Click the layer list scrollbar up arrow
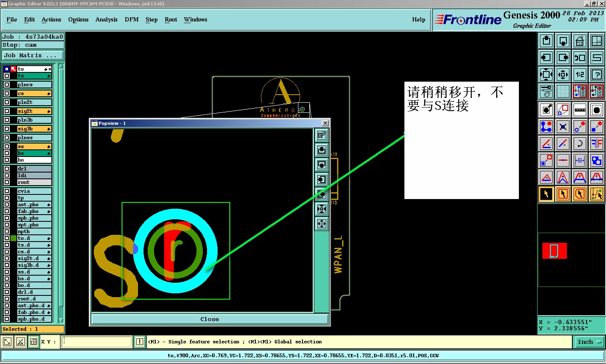This screenshot has height=364, width=606. tap(61, 66)
